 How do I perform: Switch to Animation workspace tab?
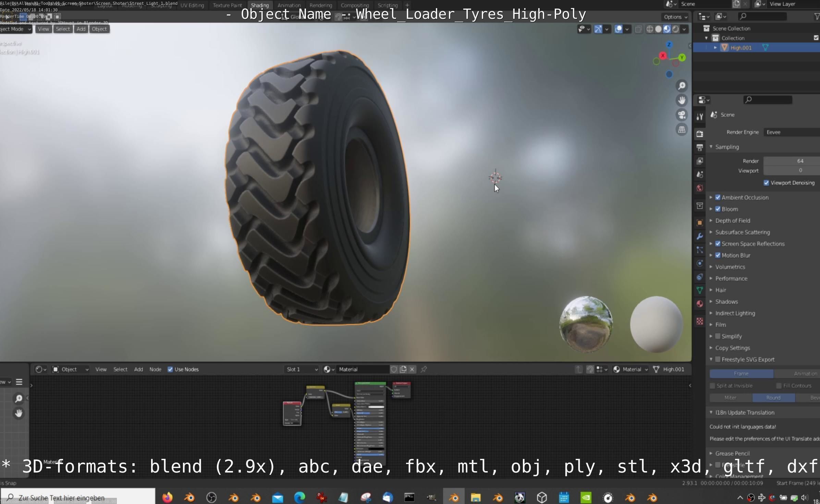tap(289, 5)
